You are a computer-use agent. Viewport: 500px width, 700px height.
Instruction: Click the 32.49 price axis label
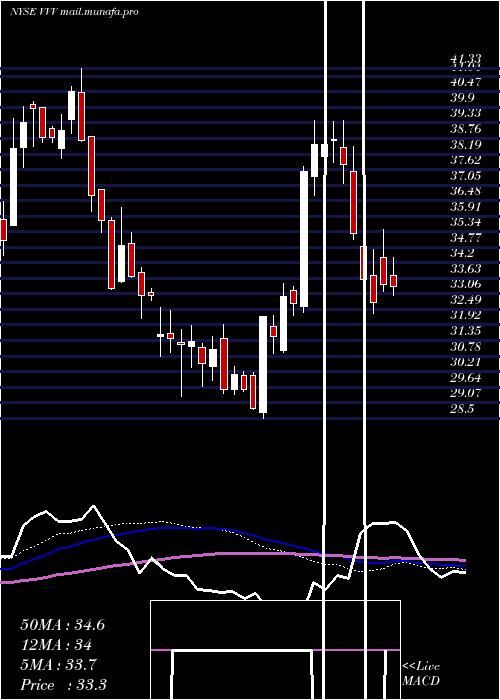pos(465,300)
